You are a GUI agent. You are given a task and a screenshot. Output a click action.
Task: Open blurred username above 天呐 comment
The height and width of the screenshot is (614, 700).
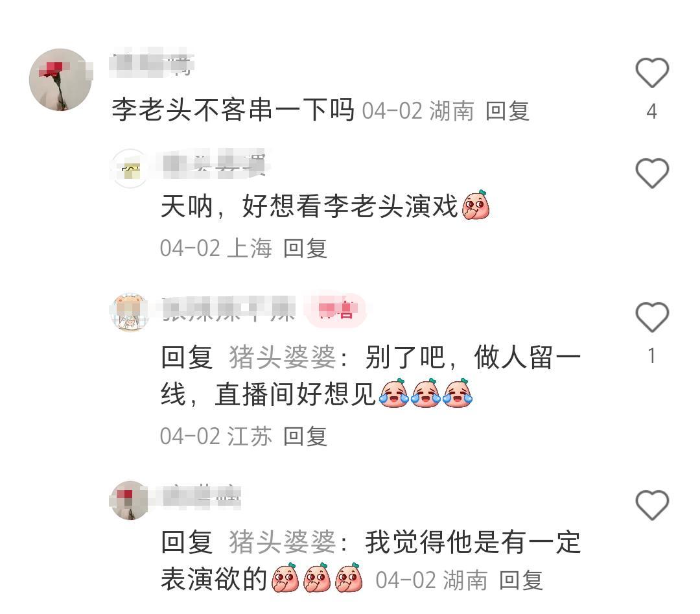click(215, 164)
